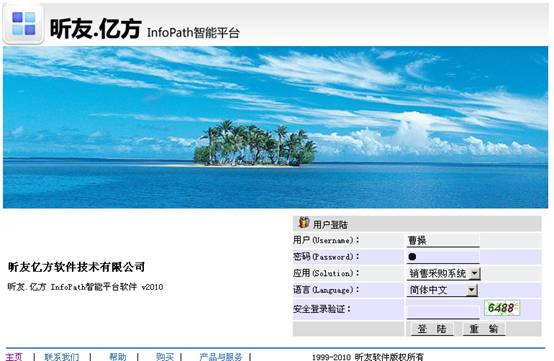
Task: Click the user login icon beside 用户登陆
Action: (x=304, y=223)
